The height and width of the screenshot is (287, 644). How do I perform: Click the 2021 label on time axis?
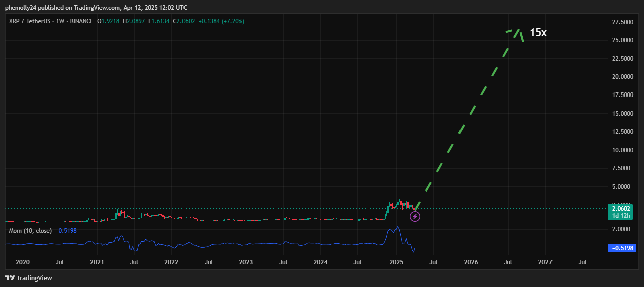[x=97, y=262]
